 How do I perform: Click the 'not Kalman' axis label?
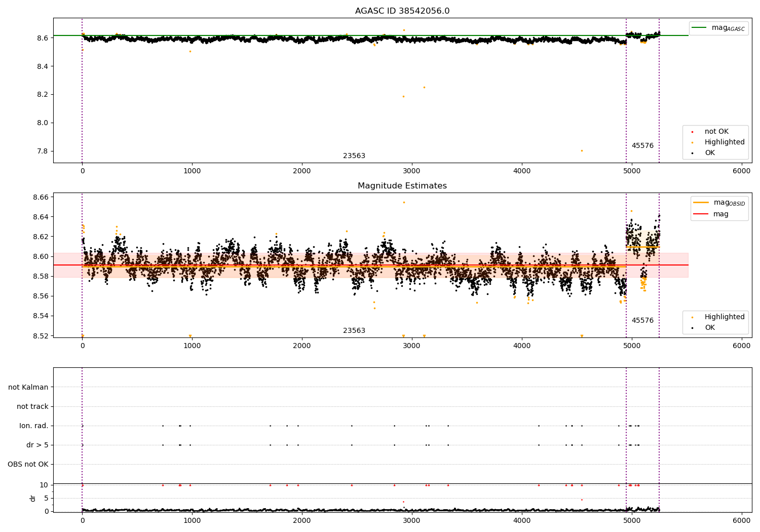[28, 387]
